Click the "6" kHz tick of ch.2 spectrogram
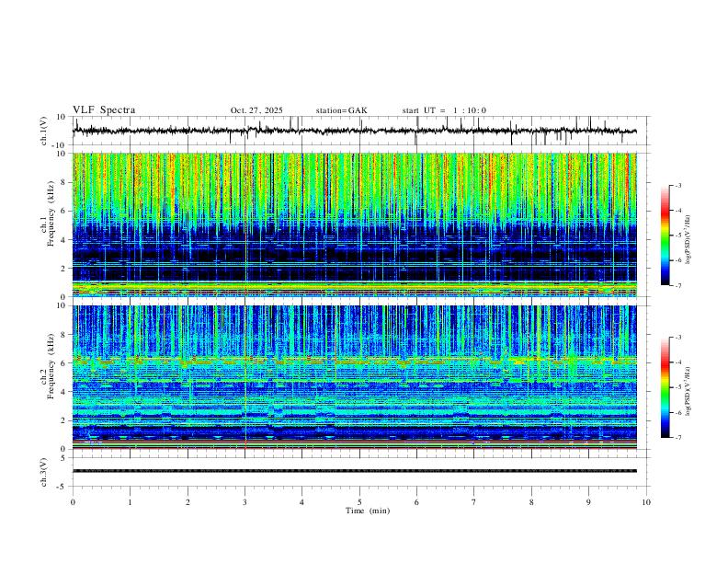Viewport: 728px width, 563px height. click(63, 363)
